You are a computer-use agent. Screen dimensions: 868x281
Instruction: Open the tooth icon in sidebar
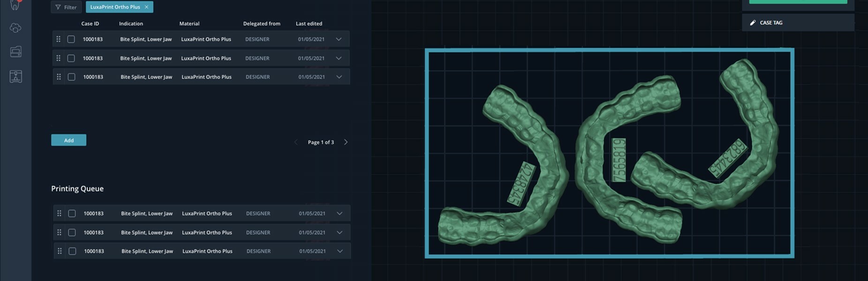tap(15, 5)
